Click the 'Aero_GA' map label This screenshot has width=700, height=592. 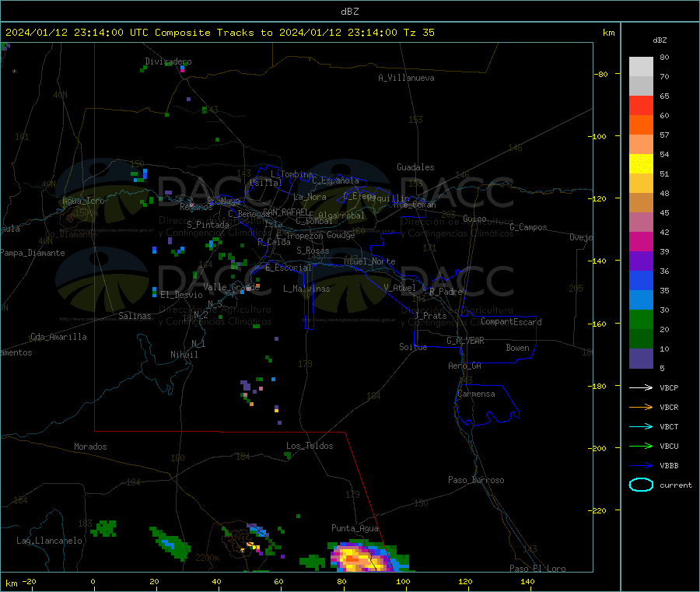[x=464, y=366]
